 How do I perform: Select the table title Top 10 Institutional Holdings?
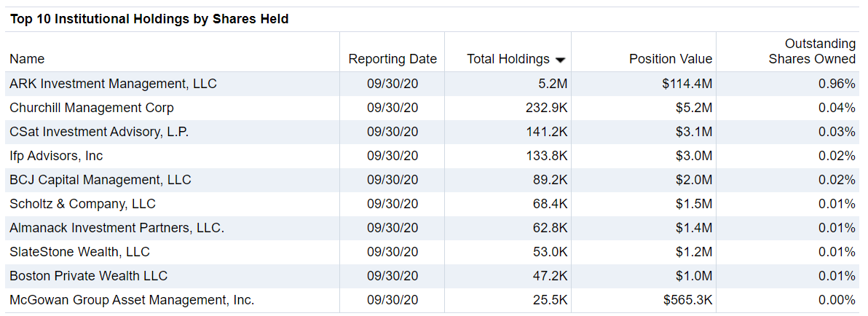(149, 20)
